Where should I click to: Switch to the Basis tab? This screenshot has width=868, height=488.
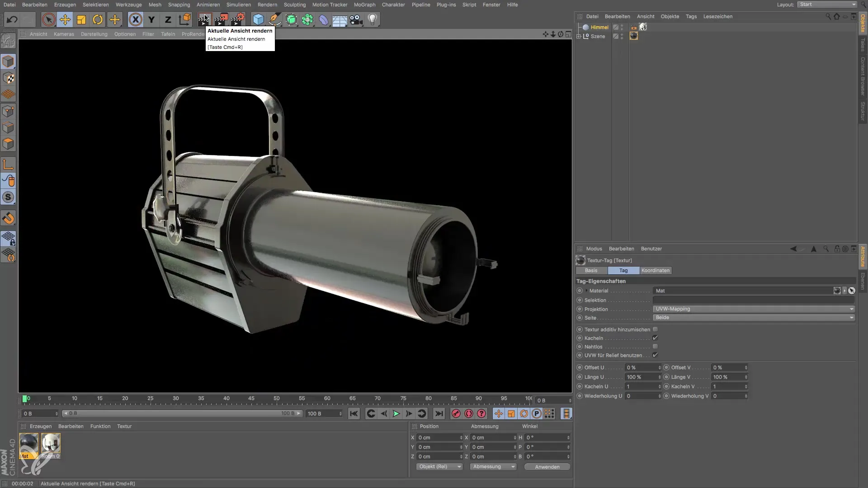(x=591, y=271)
